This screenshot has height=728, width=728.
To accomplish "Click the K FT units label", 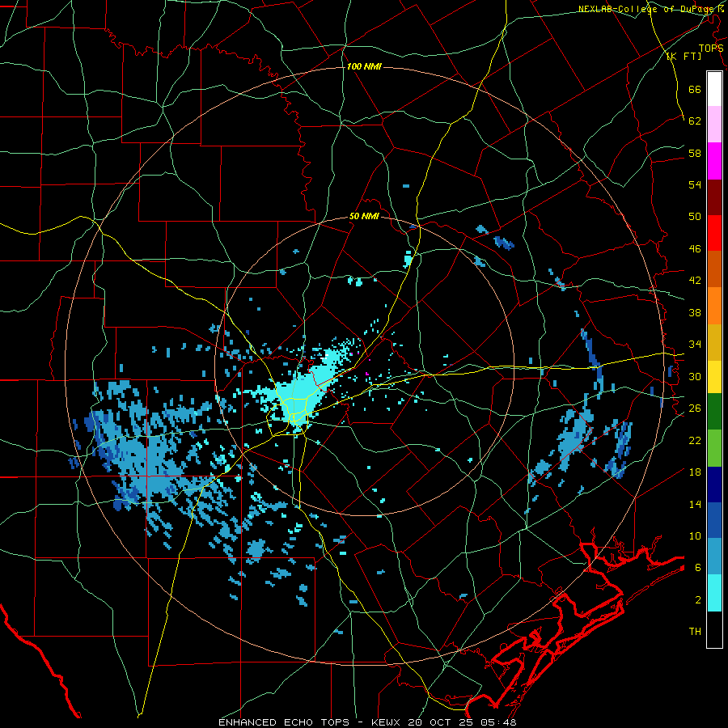I will [x=684, y=57].
